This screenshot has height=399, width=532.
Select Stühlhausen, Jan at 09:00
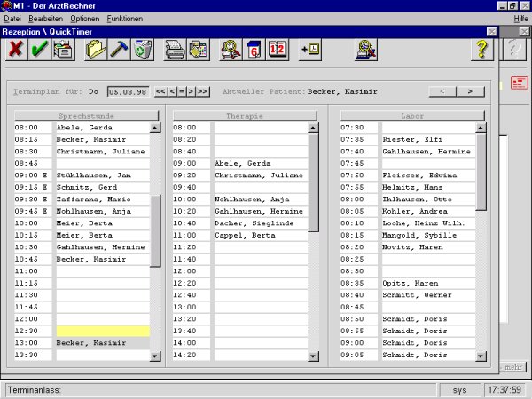pyautogui.click(x=103, y=176)
